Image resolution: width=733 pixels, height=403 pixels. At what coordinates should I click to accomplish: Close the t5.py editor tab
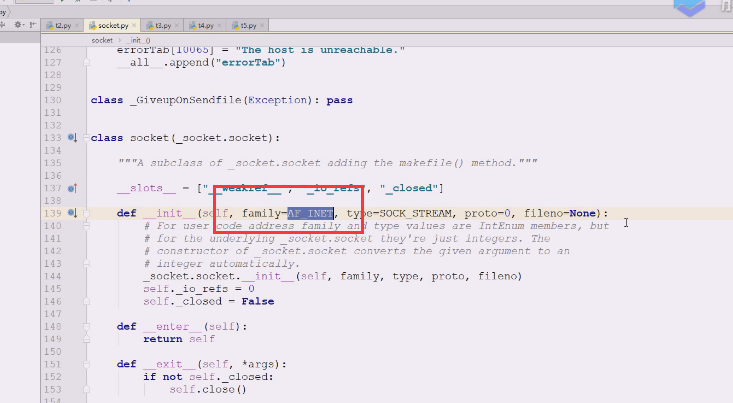pyautogui.click(x=262, y=25)
